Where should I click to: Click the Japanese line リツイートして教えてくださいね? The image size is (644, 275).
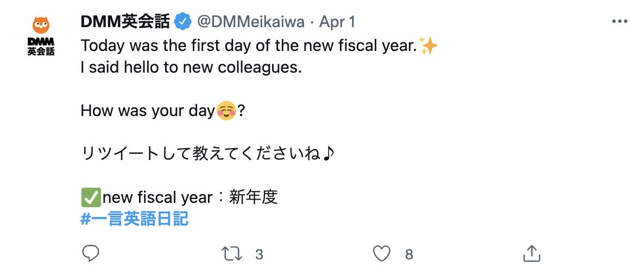207,154
